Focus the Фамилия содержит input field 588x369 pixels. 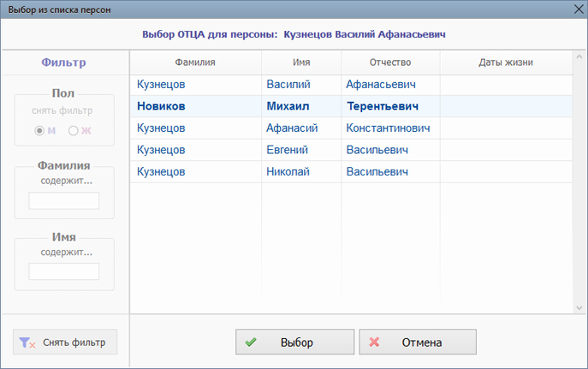pos(63,200)
